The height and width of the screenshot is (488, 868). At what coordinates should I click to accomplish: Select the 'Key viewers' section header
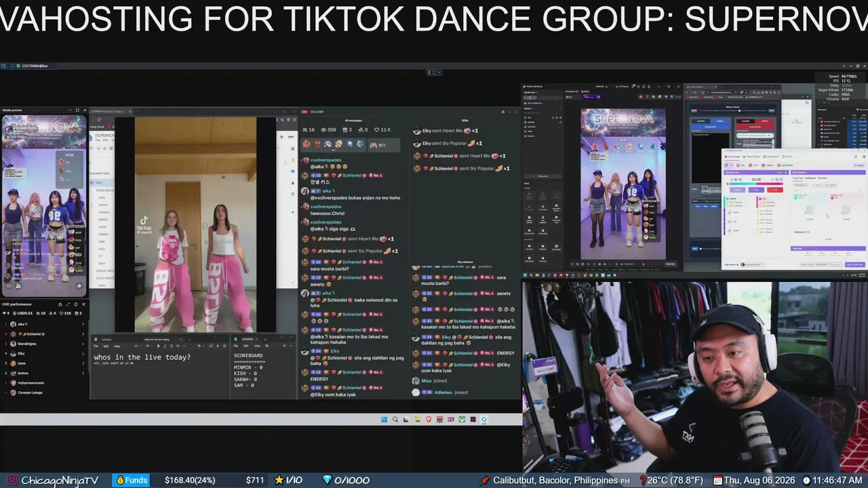click(465, 262)
